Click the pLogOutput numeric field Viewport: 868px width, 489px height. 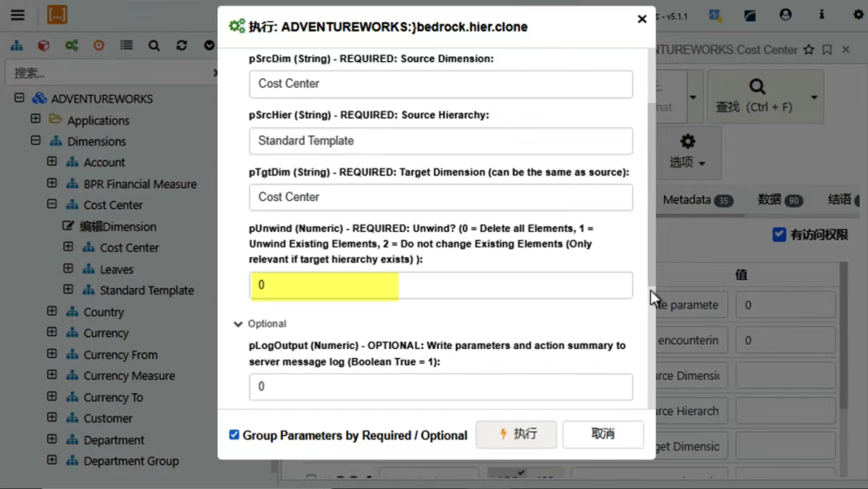(x=440, y=387)
